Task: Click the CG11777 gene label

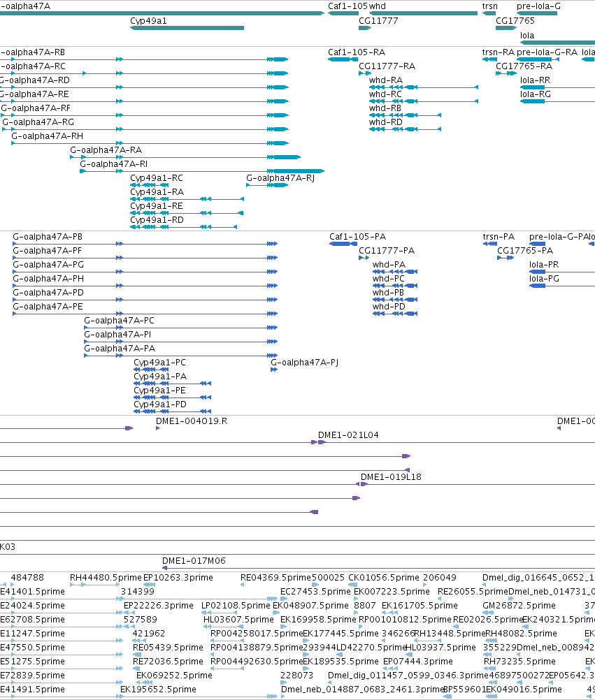Action: [x=378, y=20]
